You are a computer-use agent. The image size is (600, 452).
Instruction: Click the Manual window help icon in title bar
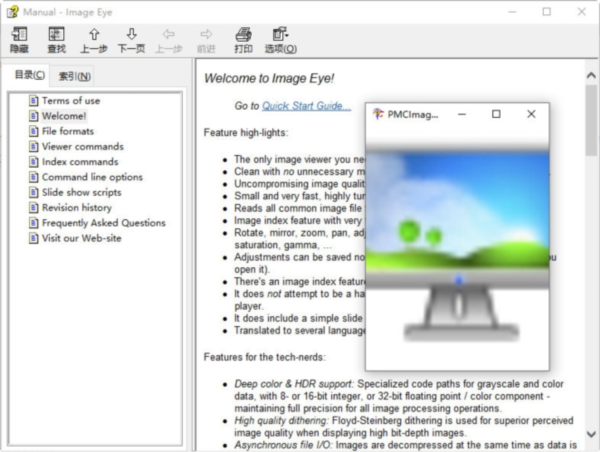coord(12,12)
